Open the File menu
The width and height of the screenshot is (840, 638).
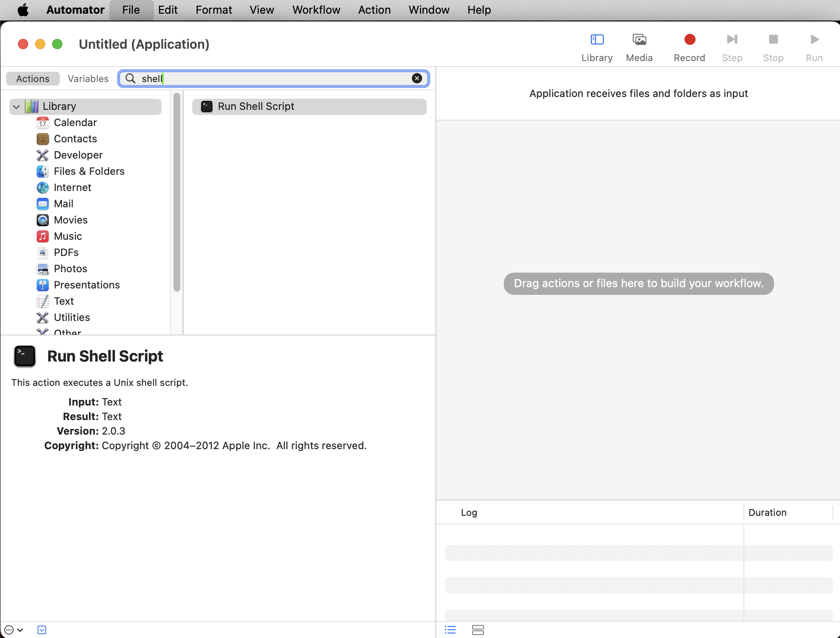(131, 10)
